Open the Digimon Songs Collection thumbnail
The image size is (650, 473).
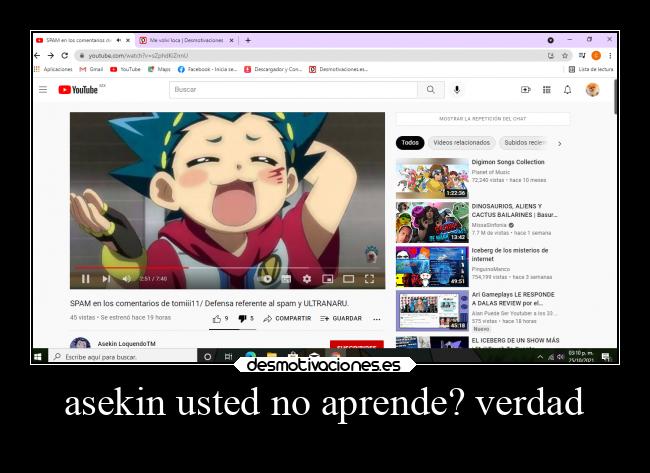coord(432,178)
